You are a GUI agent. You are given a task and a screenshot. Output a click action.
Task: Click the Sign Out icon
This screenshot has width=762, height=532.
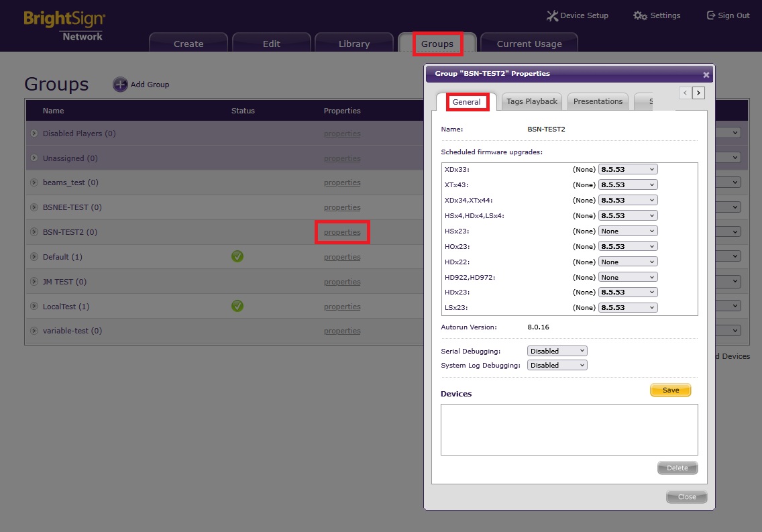coord(712,15)
